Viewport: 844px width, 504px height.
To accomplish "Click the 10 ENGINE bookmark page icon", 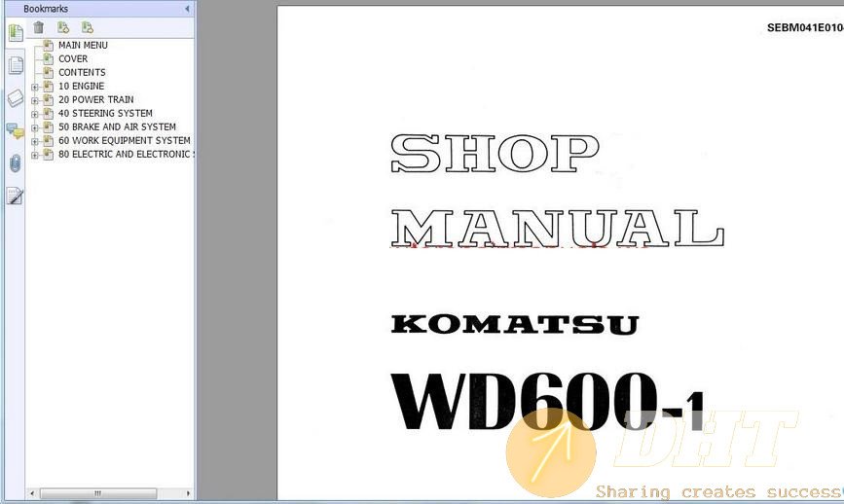I will click(48, 86).
